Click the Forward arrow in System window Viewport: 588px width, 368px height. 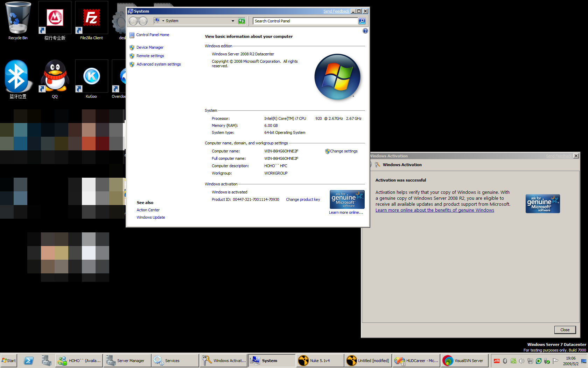click(x=143, y=21)
